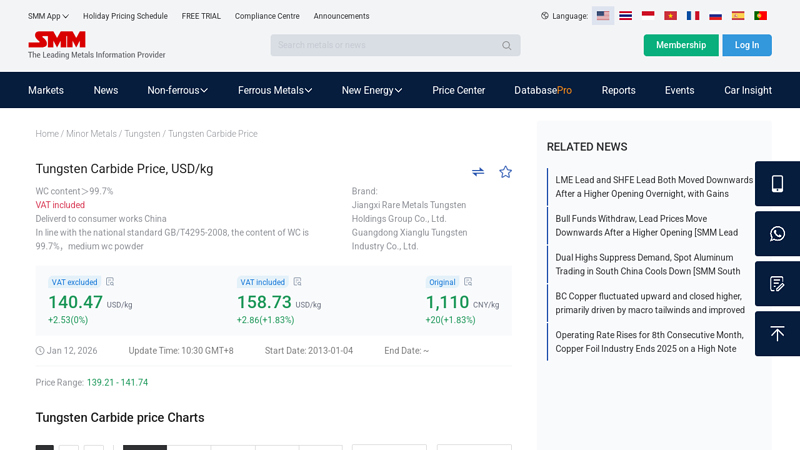The image size is (800, 450).
Task: Click the Tungsten breadcrumb link
Action: coord(142,134)
